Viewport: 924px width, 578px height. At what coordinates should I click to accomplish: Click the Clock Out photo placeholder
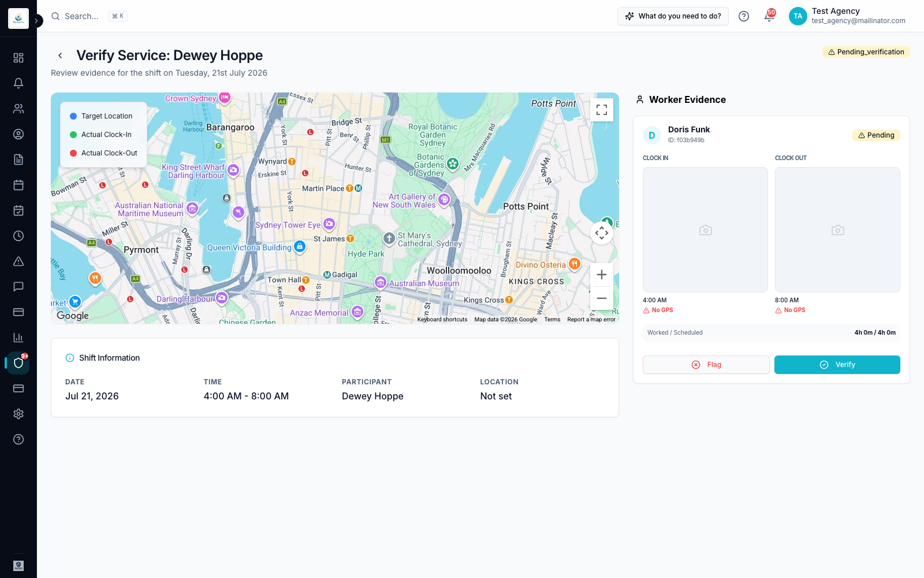click(837, 229)
